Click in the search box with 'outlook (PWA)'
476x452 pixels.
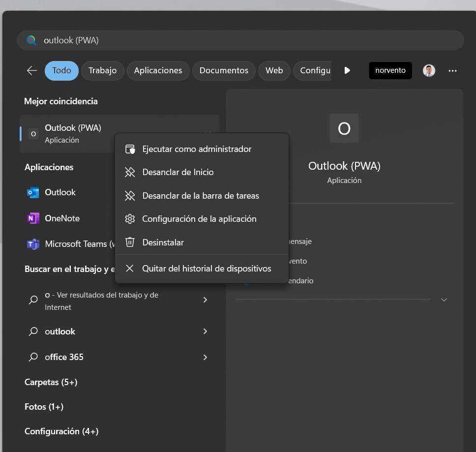click(240, 40)
